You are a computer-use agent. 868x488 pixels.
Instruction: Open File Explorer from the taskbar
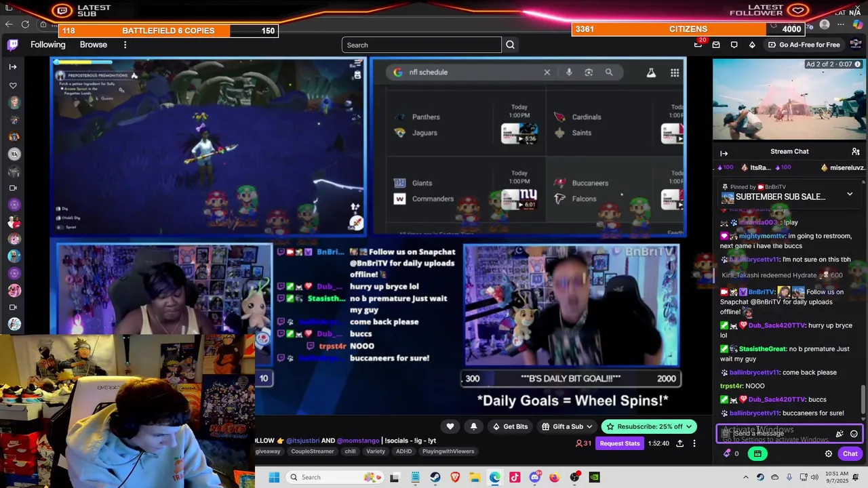(475, 477)
